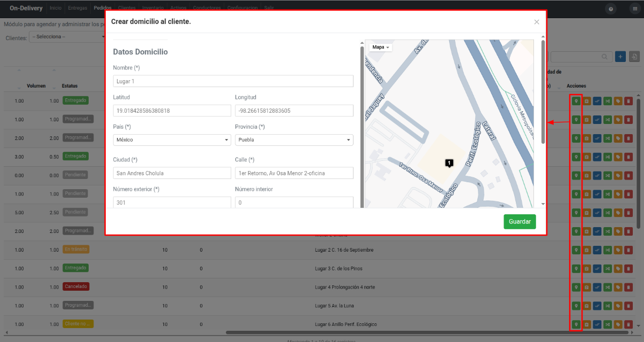The image size is (644, 342).
Task: Click the orange tag icon in Lugar 4 row
Action: point(618,287)
